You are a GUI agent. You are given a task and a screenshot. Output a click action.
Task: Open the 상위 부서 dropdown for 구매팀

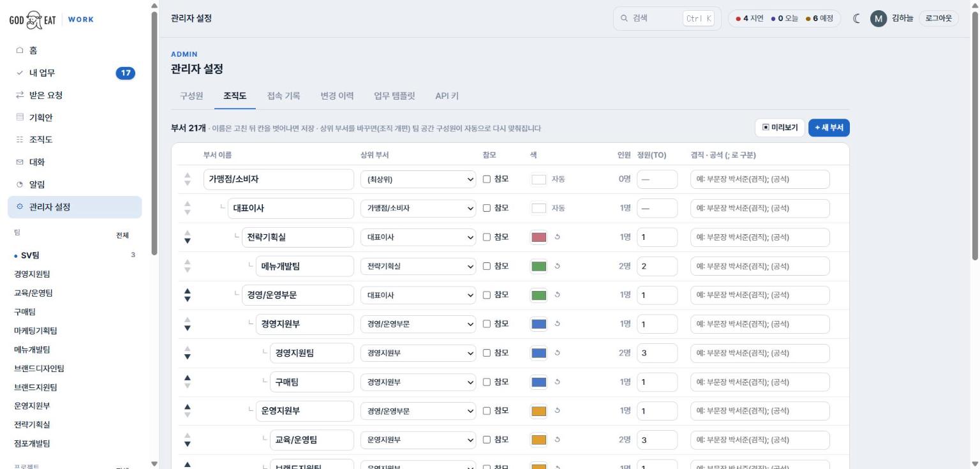point(418,382)
